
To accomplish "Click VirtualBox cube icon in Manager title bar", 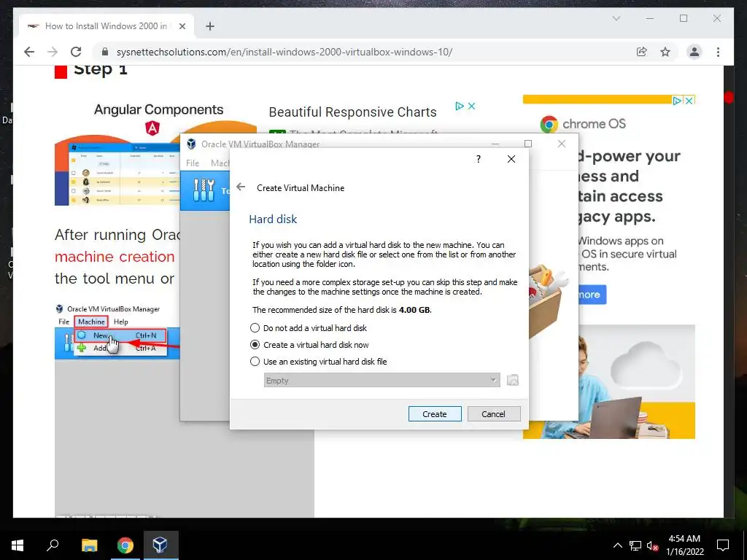I will (x=192, y=144).
